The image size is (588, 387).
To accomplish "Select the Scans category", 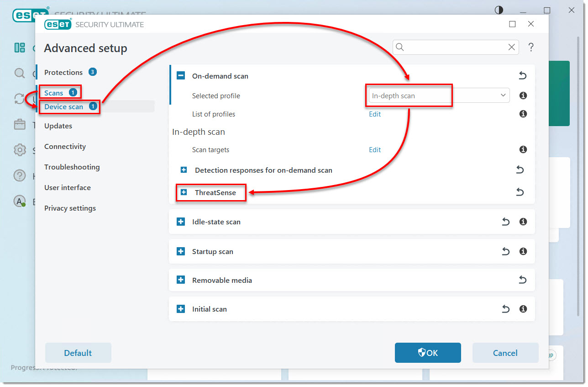I will (x=54, y=93).
